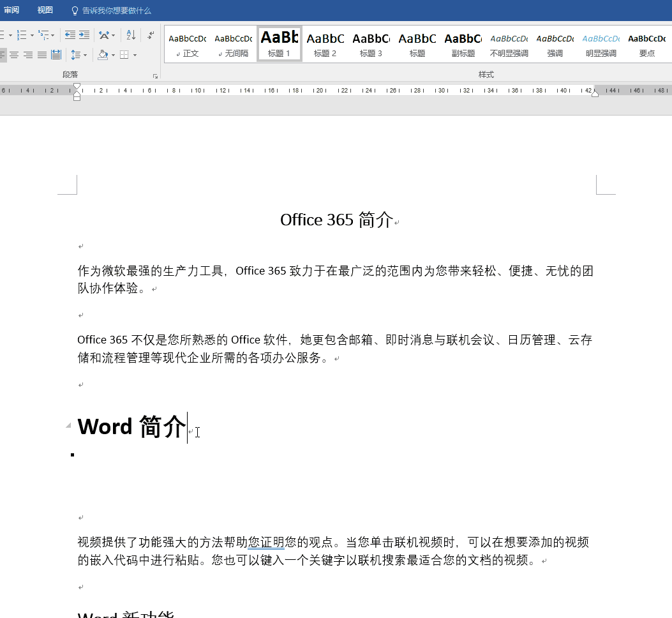Apply 标题 3 style
The height and width of the screenshot is (618, 672).
371,44
